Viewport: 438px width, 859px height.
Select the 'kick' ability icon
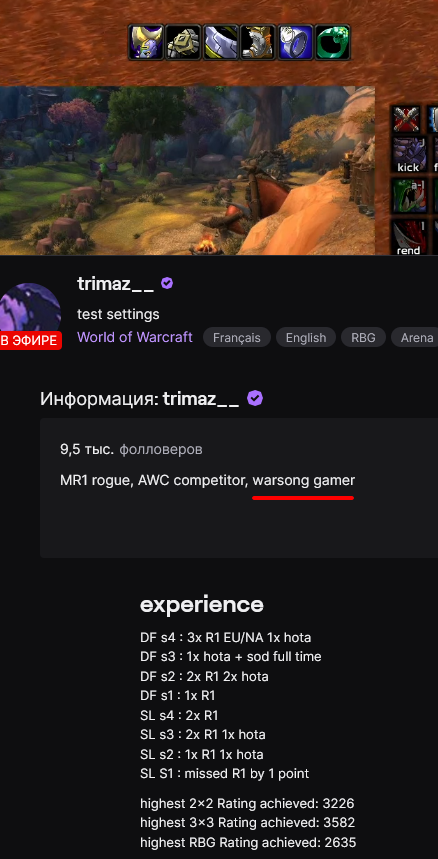click(x=408, y=155)
